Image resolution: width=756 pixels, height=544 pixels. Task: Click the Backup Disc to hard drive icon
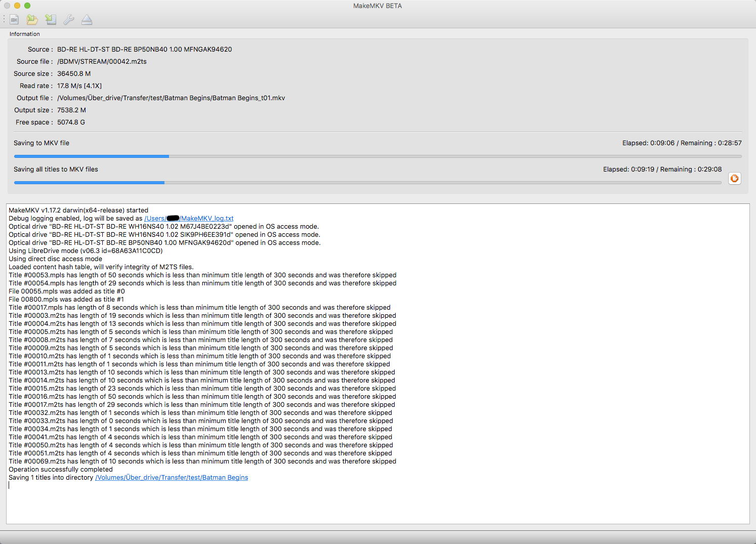point(51,19)
